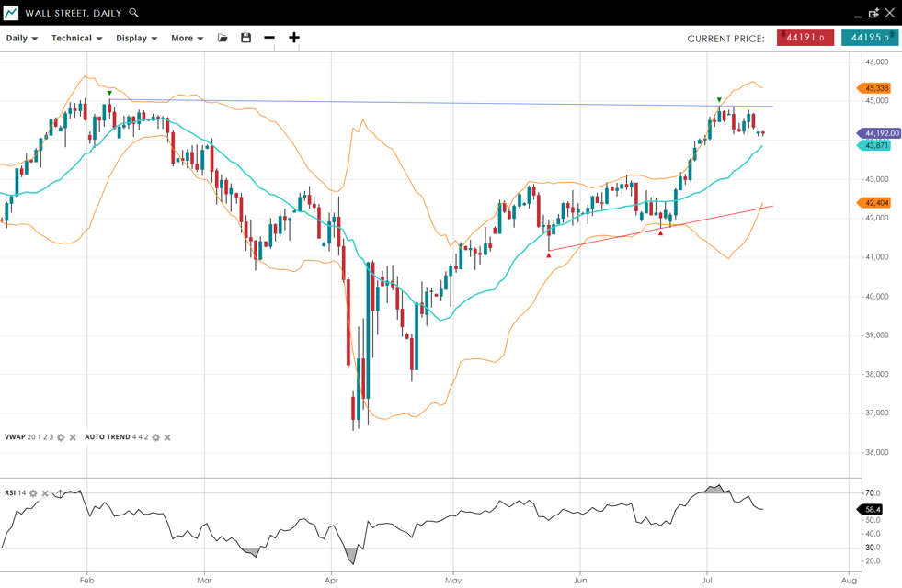Expand the Technical indicators dropdown
Screen dimensions: 902x588
point(76,38)
